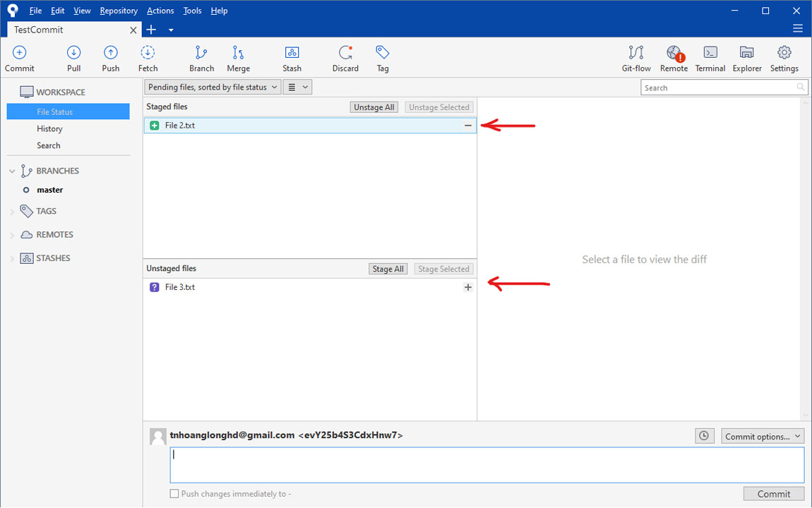Expand the TAGS section
The width and height of the screenshot is (812, 508).
coord(12,212)
